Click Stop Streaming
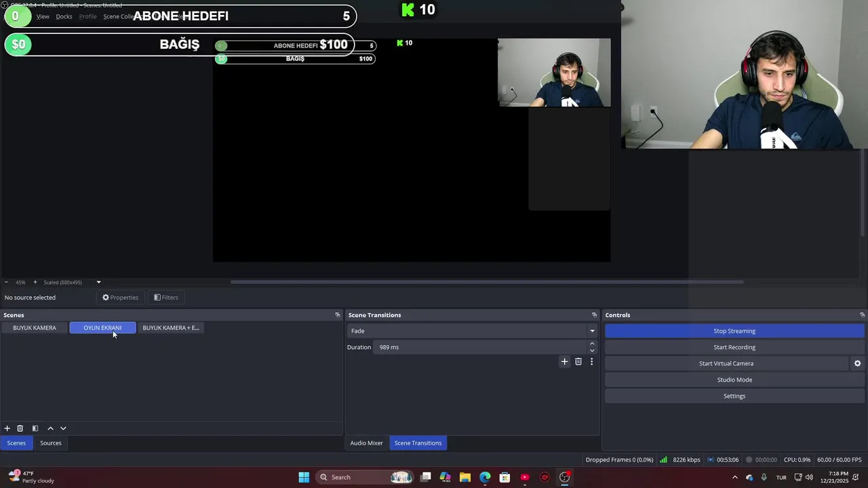Viewport: 868px width, 488px height. click(734, 331)
